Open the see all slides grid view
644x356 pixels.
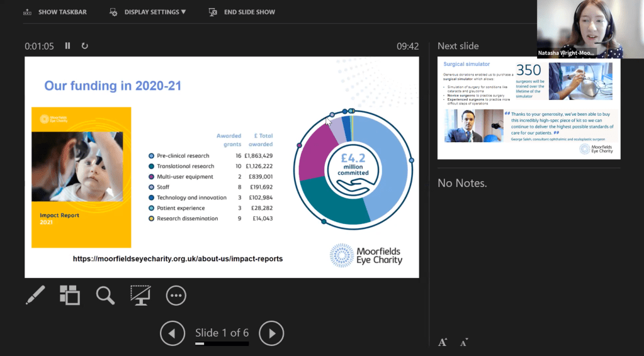pyautogui.click(x=70, y=295)
